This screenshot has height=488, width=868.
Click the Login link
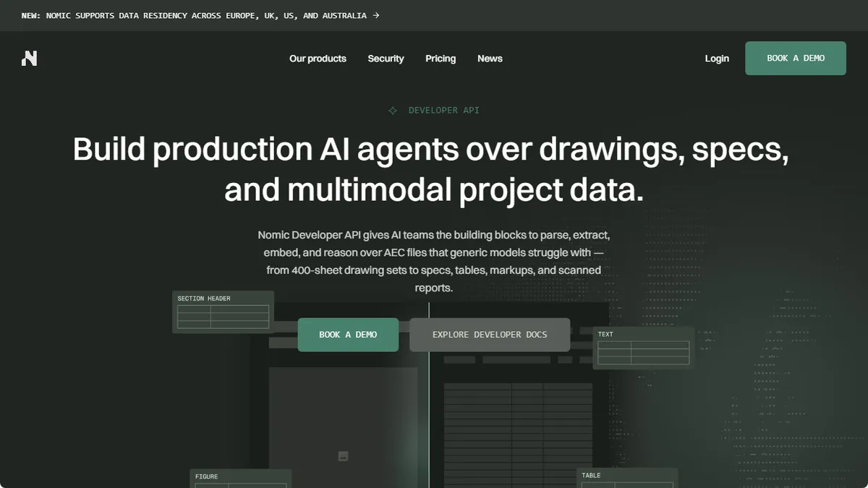[717, 59]
